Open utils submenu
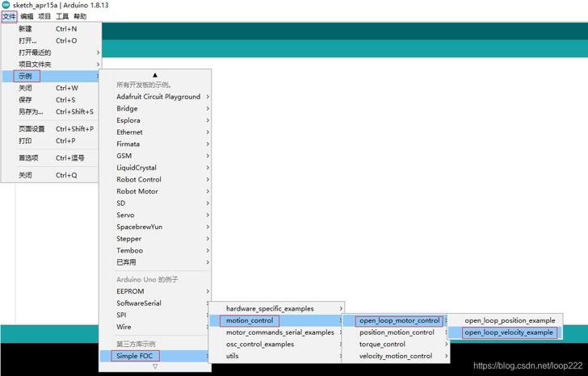The image size is (588, 376). 276,356
